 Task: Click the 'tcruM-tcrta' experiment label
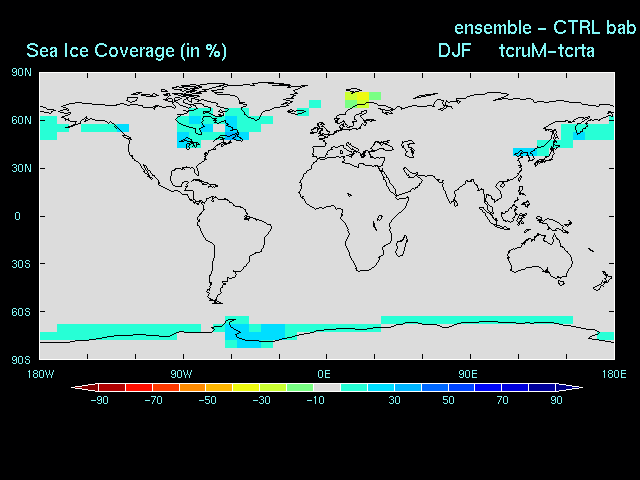(x=547, y=51)
